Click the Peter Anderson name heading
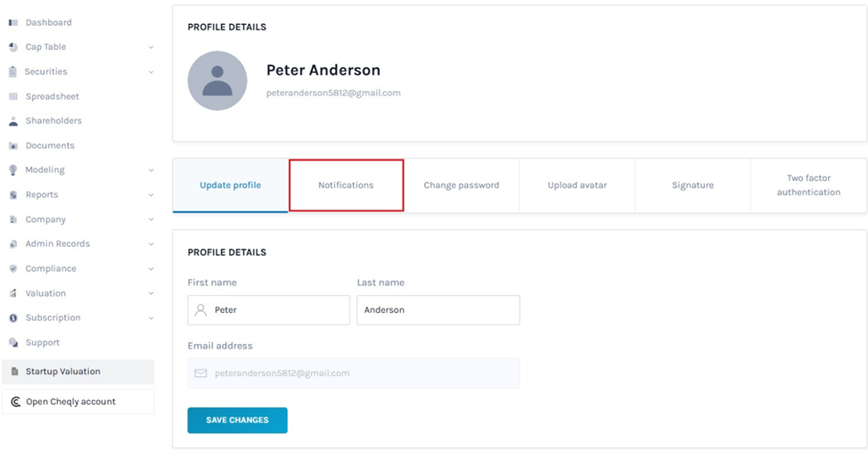 coord(323,70)
